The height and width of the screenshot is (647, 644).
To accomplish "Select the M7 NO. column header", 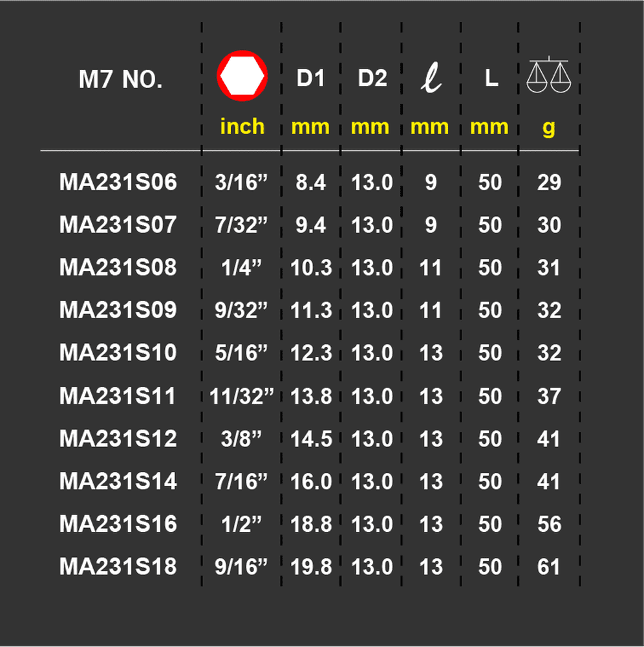I will (120, 79).
